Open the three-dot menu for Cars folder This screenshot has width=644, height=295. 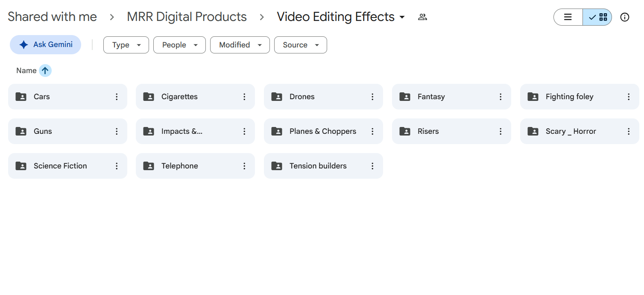click(117, 97)
